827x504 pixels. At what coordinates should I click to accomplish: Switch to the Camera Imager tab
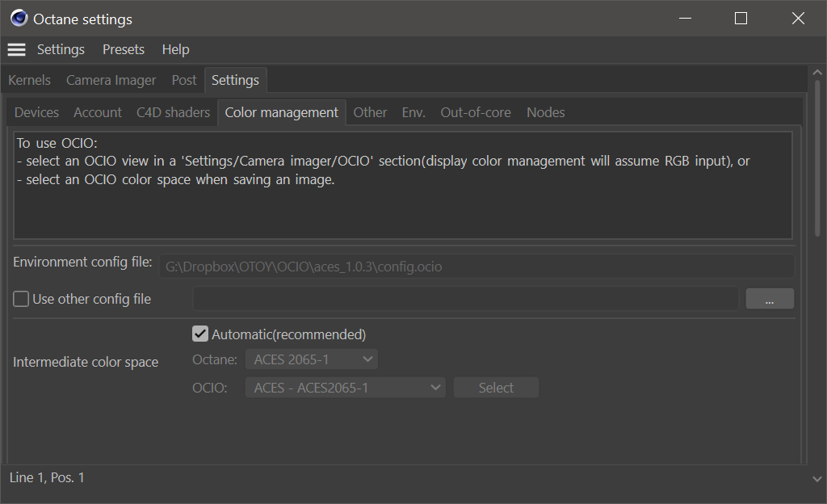111,81
